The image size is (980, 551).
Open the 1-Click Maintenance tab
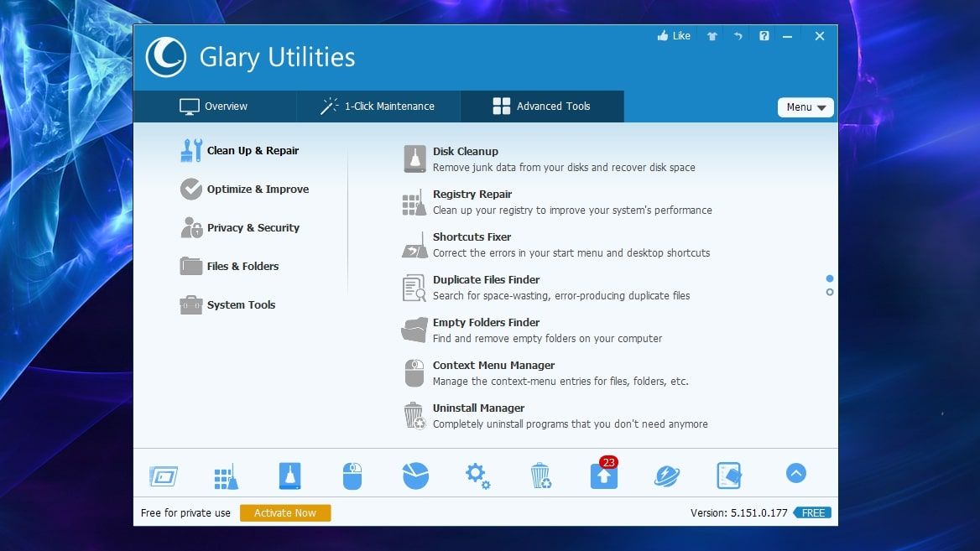pyautogui.click(x=378, y=106)
